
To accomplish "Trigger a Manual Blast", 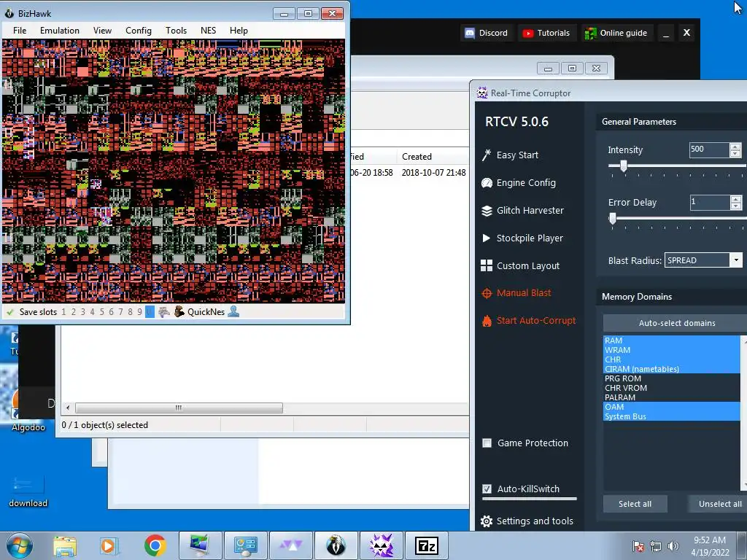I will point(516,293).
